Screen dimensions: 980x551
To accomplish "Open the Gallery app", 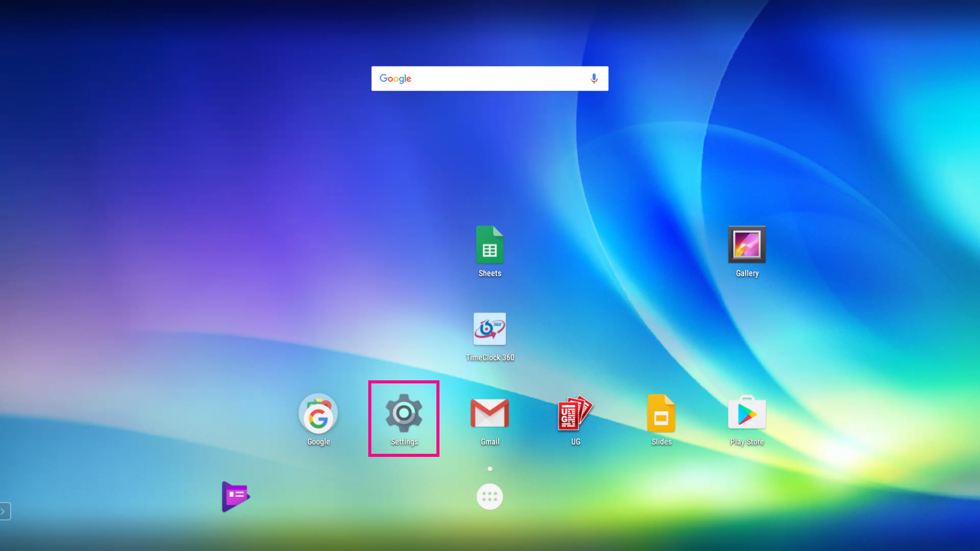I will coord(747,245).
